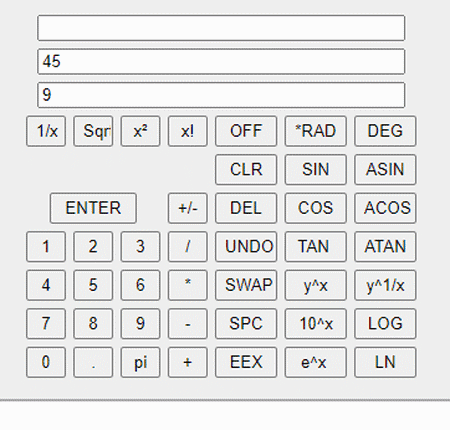Click the EEX exponent entry button

point(246,362)
